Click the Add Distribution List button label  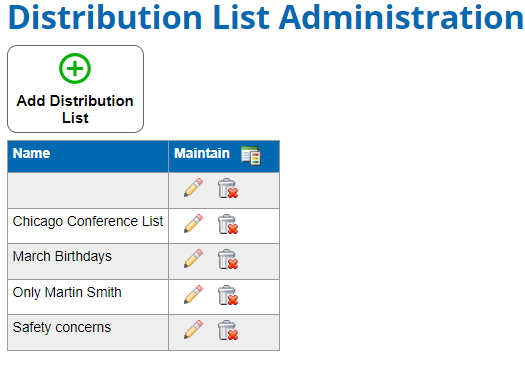coord(75,109)
